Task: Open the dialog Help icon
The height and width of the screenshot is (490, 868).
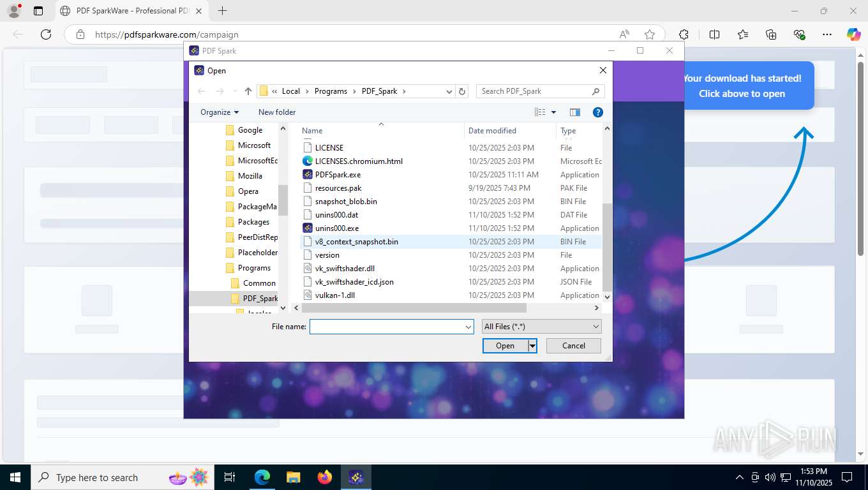Action: tap(598, 112)
